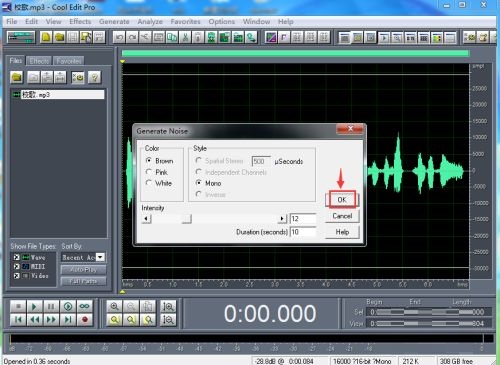Click the Loop Play infinity icon

(x=85, y=306)
